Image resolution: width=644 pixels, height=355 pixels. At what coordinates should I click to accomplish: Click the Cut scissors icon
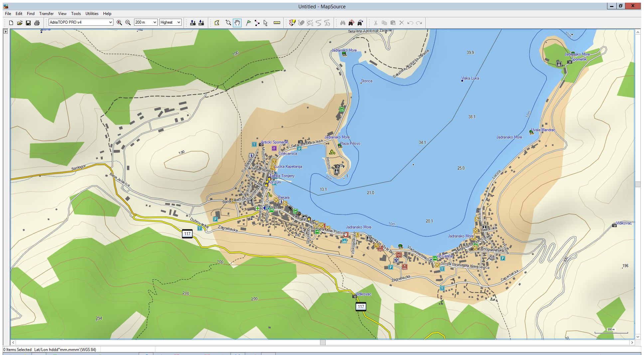point(376,23)
